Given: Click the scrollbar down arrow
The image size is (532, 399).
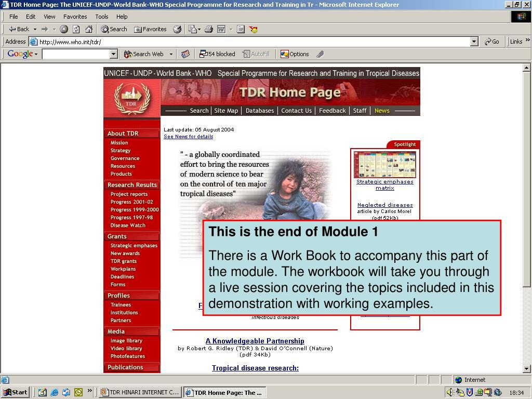Looking at the screenshot, I should click(526, 368).
